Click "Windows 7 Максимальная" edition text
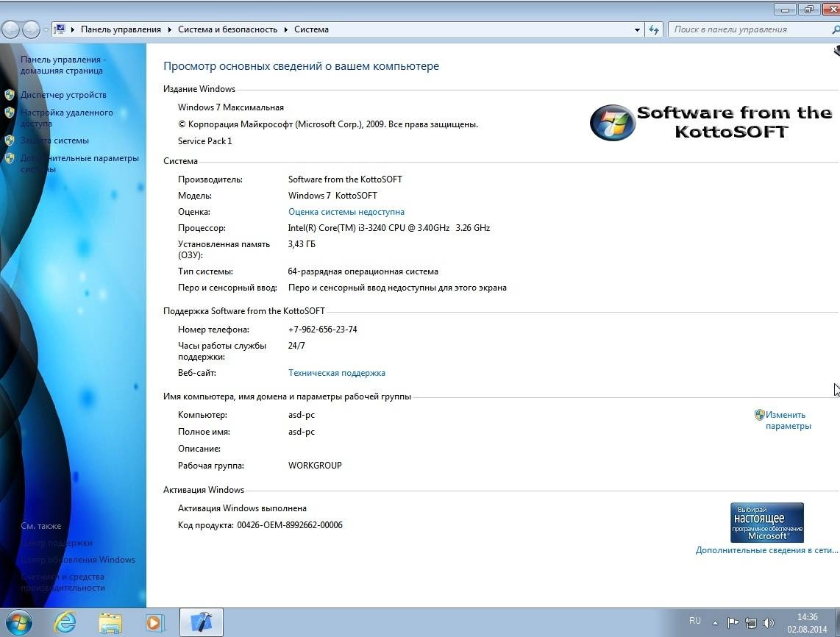Viewport: 840px width, 637px height. (x=231, y=107)
